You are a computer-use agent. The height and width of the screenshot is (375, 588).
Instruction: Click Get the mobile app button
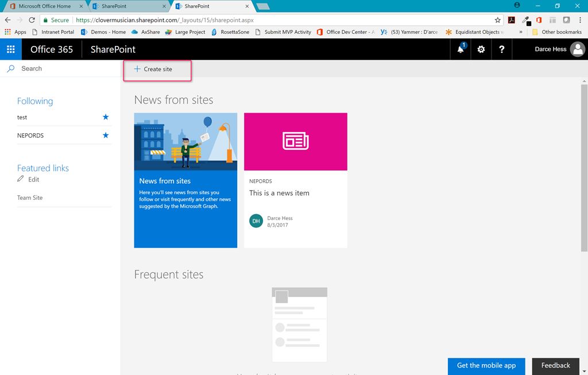(x=486, y=366)
